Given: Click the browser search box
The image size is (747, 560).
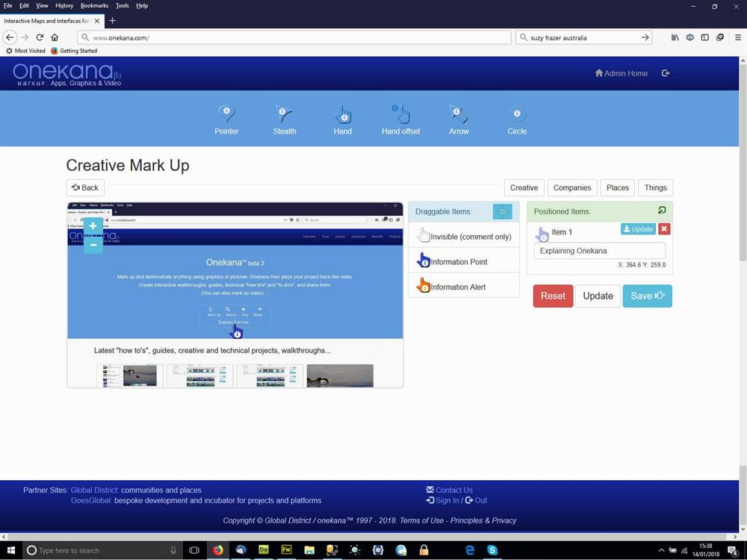Looking at the screenshot, I should 583,37.
